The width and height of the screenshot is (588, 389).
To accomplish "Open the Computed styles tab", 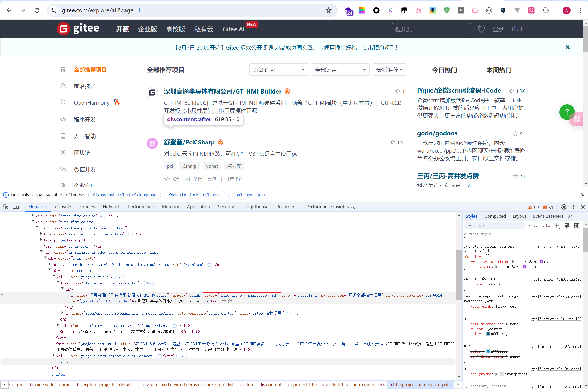I will point(495,216).
